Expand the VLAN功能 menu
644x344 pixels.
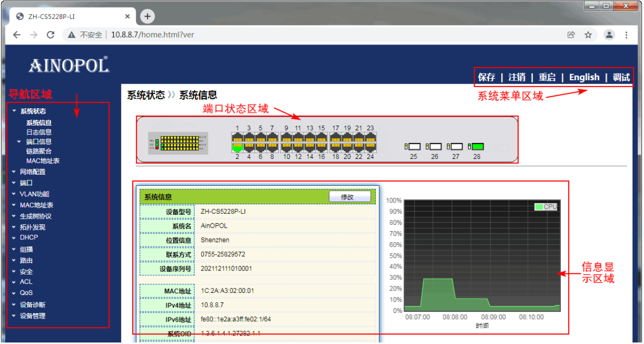(34, 194)
